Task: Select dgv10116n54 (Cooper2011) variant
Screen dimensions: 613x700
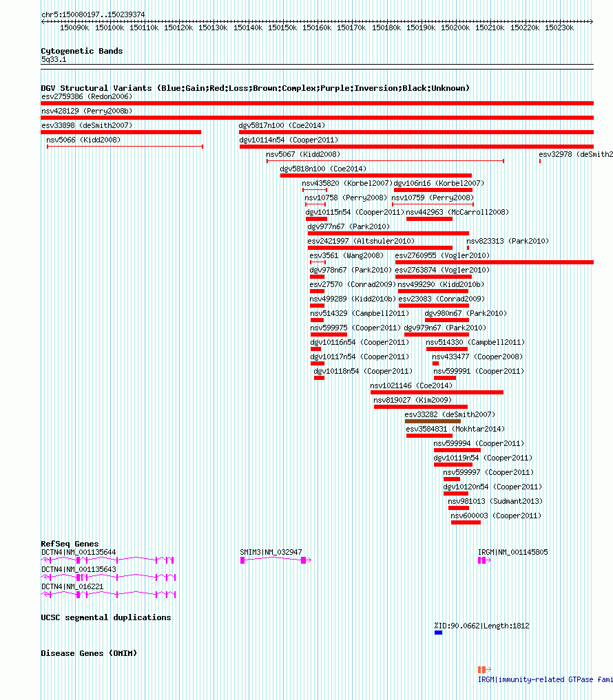Action: pos(360,342)
